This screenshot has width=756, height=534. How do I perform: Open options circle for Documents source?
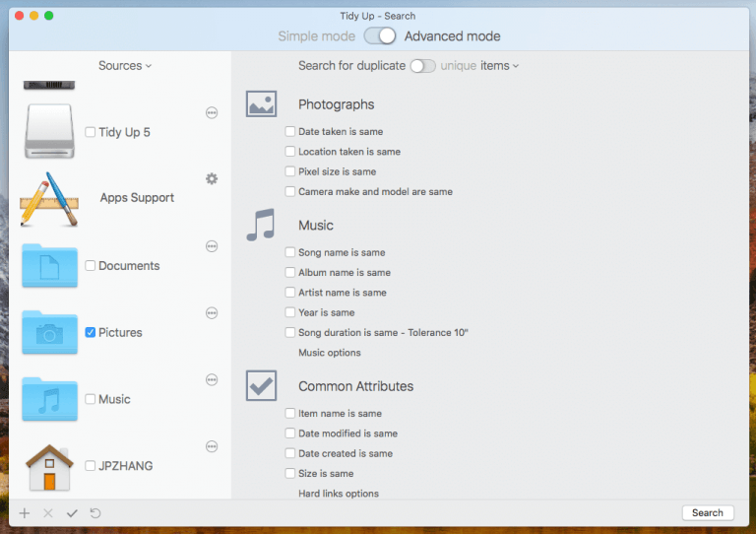click(212, 246)
